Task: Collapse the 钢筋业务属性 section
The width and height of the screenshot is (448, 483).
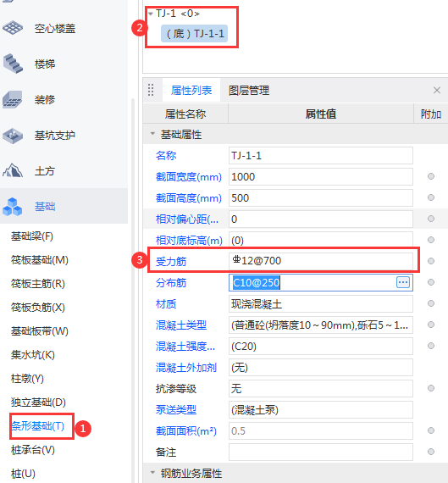Action: [152, 472]
